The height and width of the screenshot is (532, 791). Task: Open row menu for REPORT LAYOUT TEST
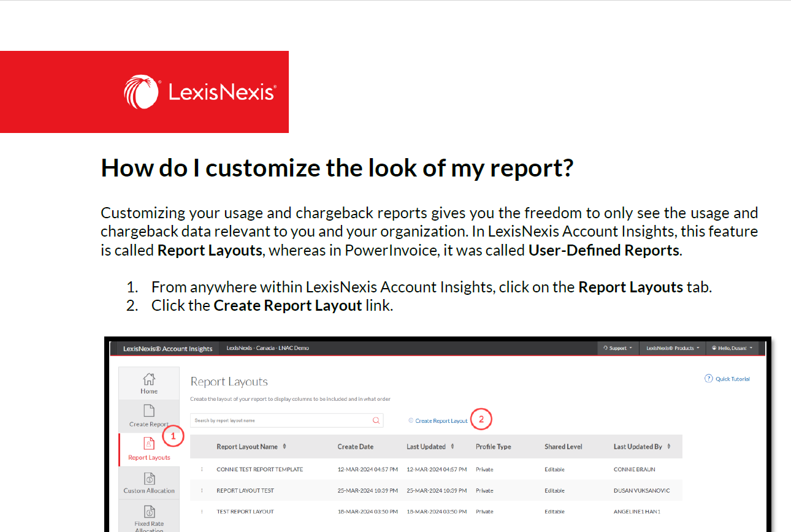[201, 490]
